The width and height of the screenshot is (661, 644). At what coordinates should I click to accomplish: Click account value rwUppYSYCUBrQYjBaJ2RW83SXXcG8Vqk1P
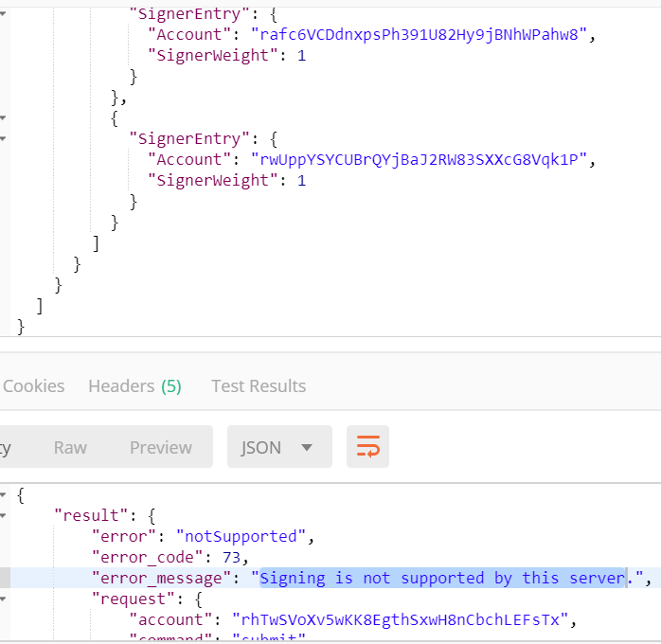(419, 160)
